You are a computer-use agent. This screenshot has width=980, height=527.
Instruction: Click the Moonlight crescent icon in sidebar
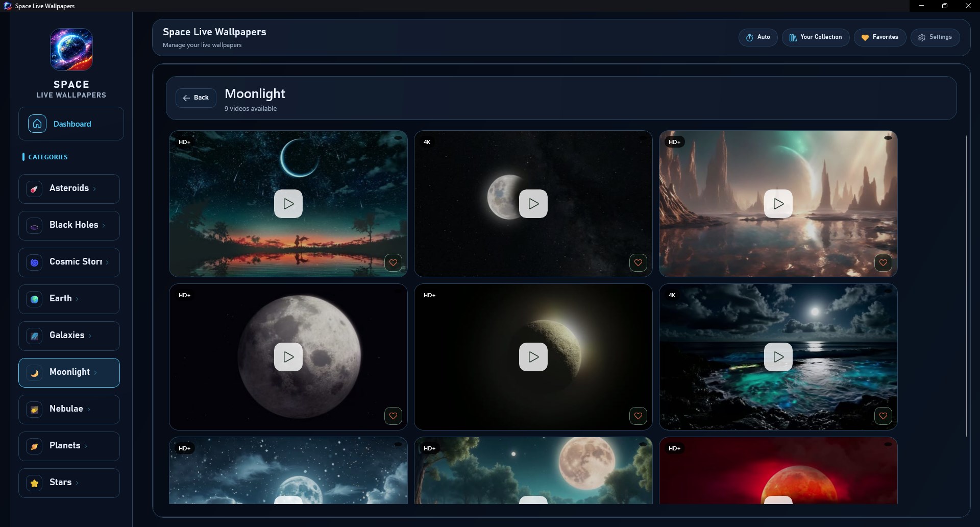(34, 373)
